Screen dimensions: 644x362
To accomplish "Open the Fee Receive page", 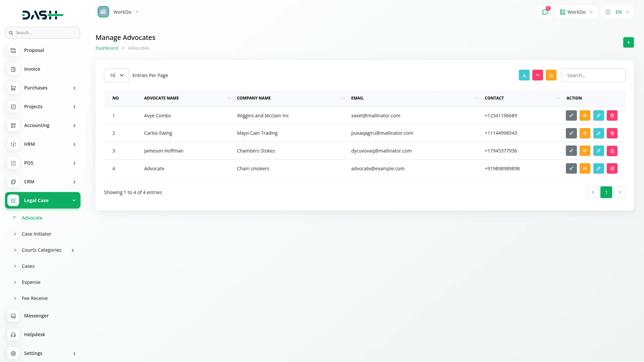I will (x=35, y=298).
